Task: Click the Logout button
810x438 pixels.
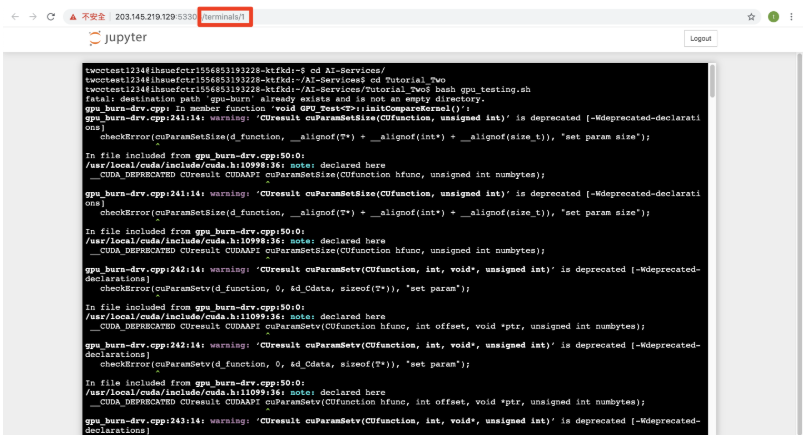Action: pos(700,39)
